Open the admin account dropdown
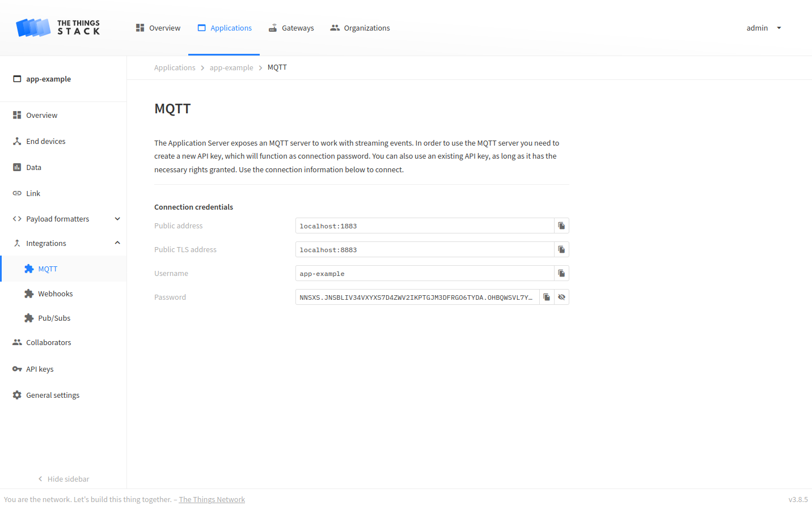812x510 pixels. [x=763, y=28]
